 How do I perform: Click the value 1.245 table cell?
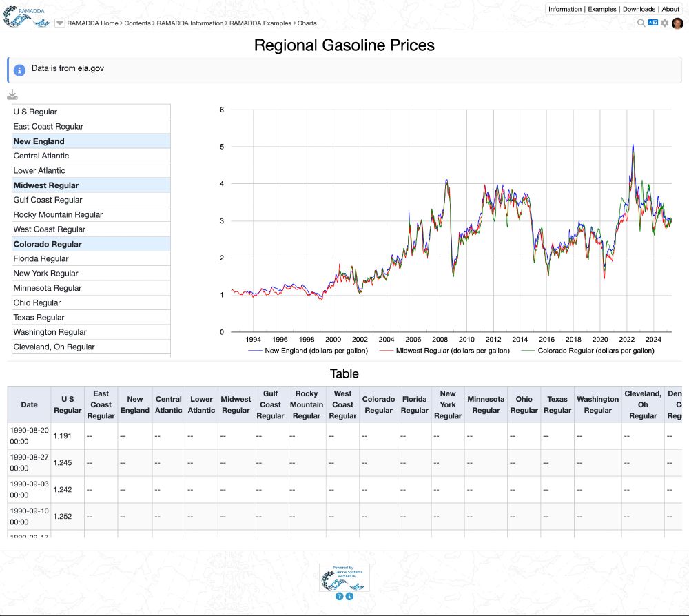click(68, 462)
